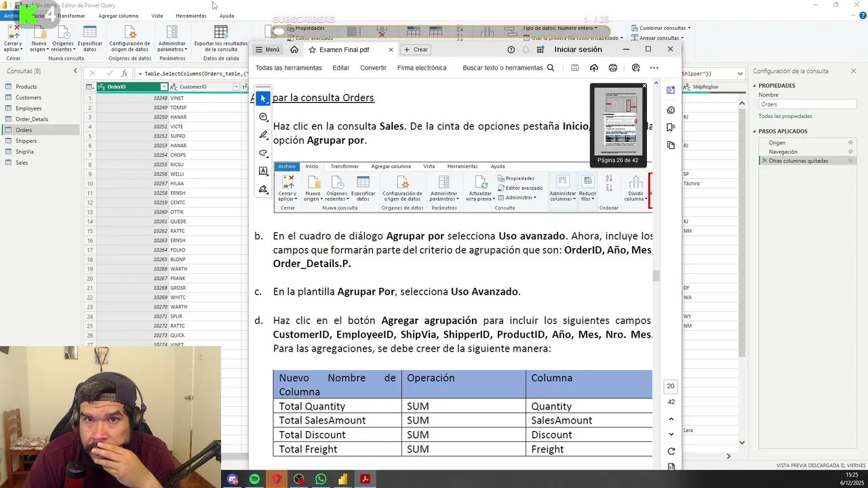This screenshot has width=868, height=488.
Task: Click Exportar los resultados de la consulta
Action: click(x=221, y=37)
